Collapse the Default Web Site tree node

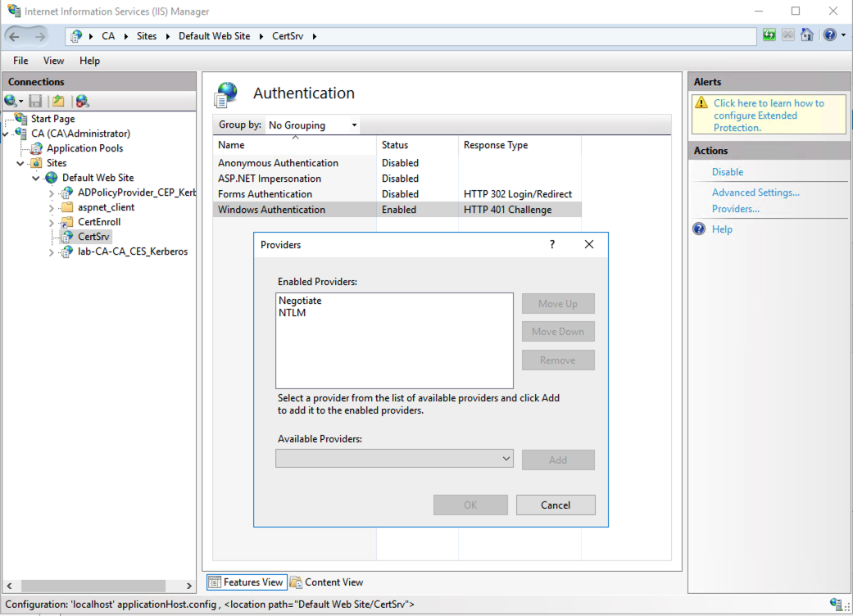click(x=36, y=177)
